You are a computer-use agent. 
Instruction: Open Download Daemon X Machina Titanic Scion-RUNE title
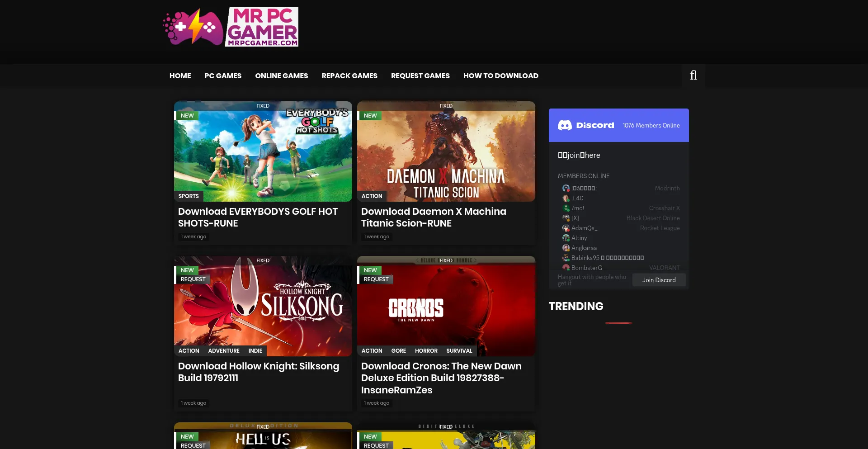tap(434, 217)
